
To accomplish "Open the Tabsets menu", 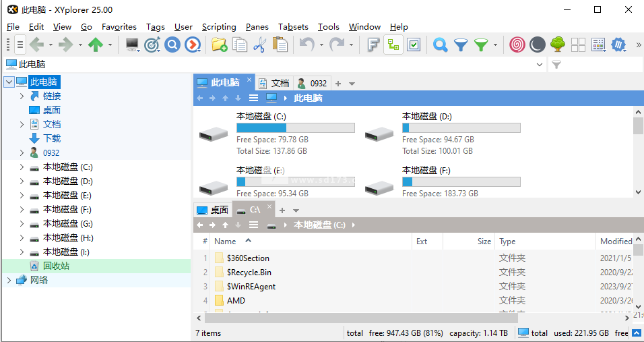I will 293,27.
